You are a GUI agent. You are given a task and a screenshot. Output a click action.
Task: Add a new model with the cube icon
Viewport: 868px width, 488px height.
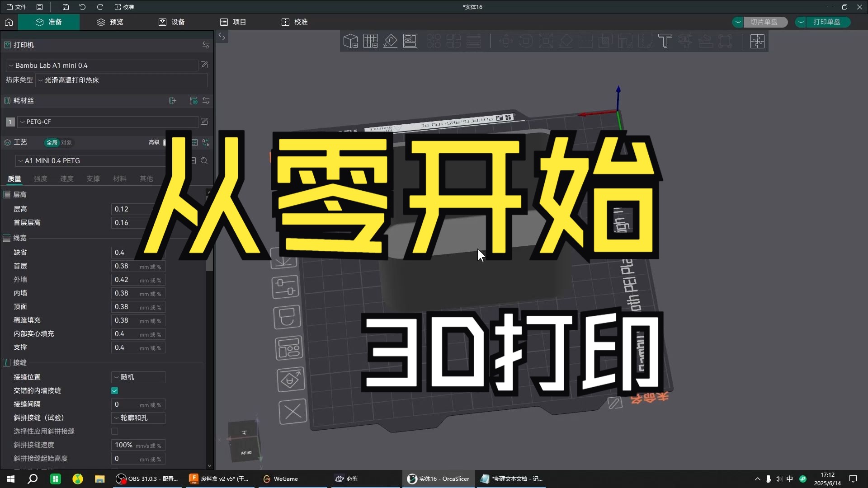[350, 41]
